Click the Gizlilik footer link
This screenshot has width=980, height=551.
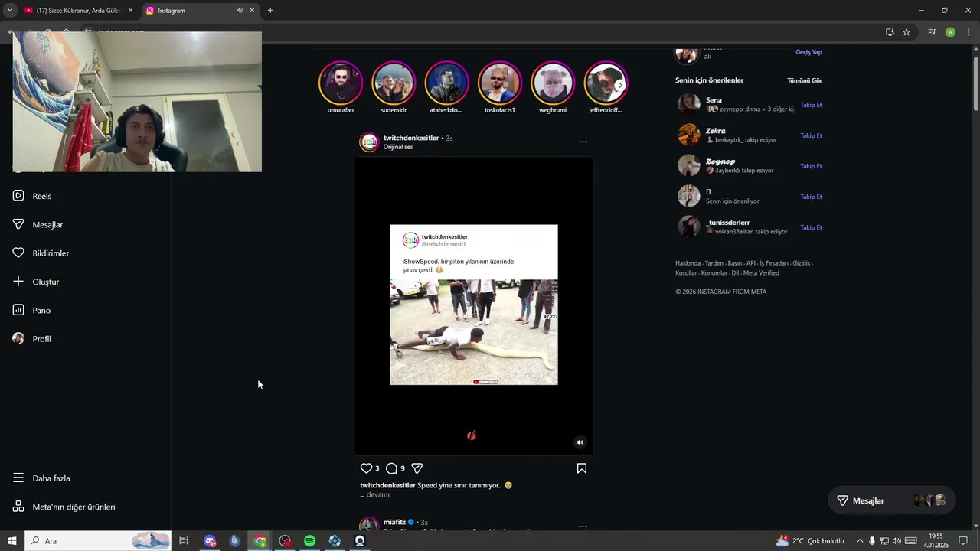click(802, 263)
